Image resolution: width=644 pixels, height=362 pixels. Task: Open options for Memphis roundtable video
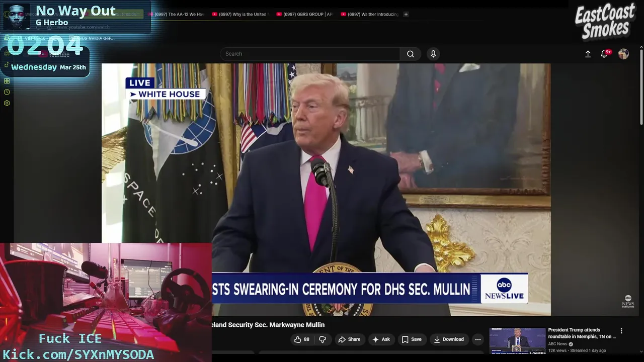621,331
